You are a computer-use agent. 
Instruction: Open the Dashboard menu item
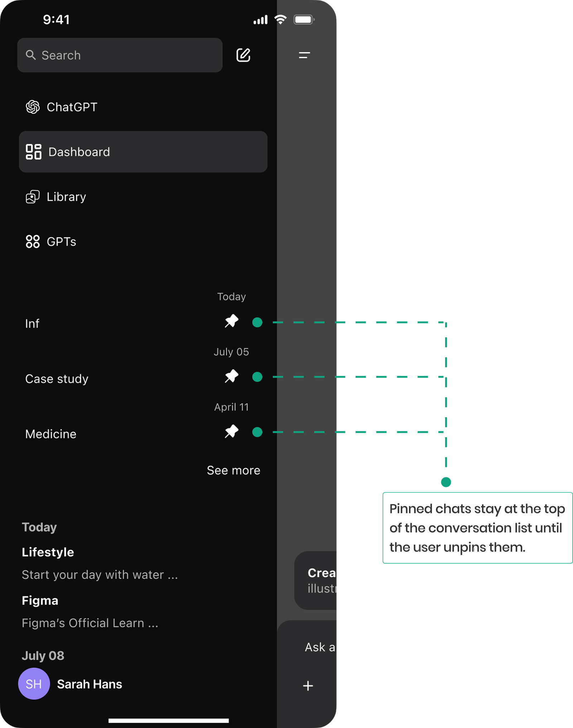click(143, 152)
